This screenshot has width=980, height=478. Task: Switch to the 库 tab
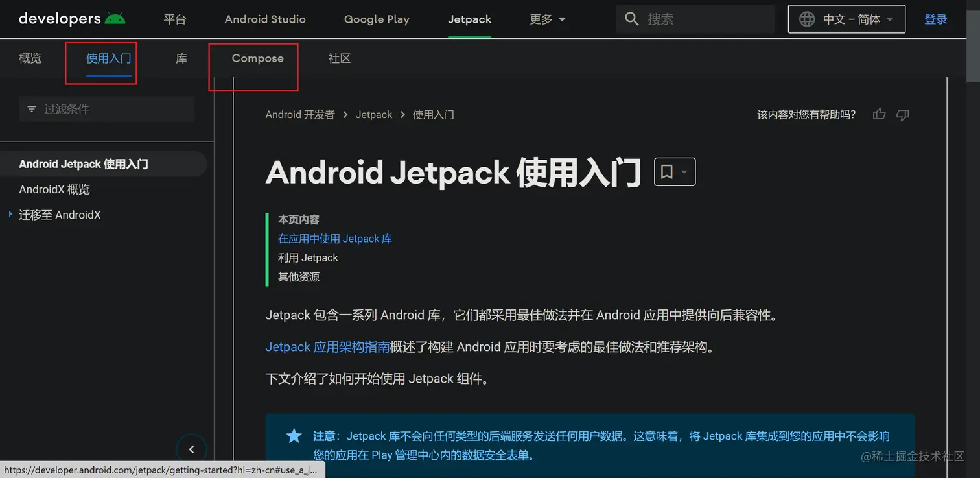coord(181,58)
